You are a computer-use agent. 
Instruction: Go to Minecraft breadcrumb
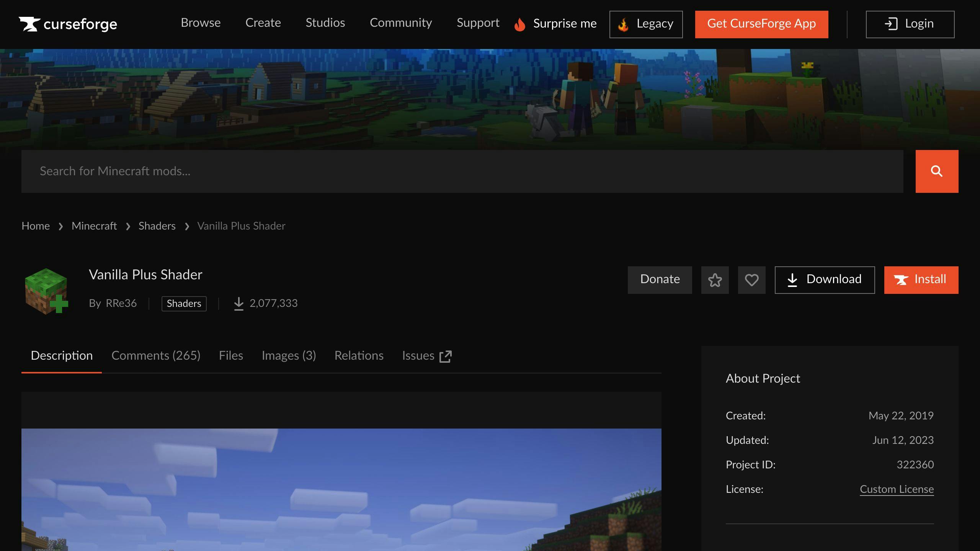click(x=94, y=226)
